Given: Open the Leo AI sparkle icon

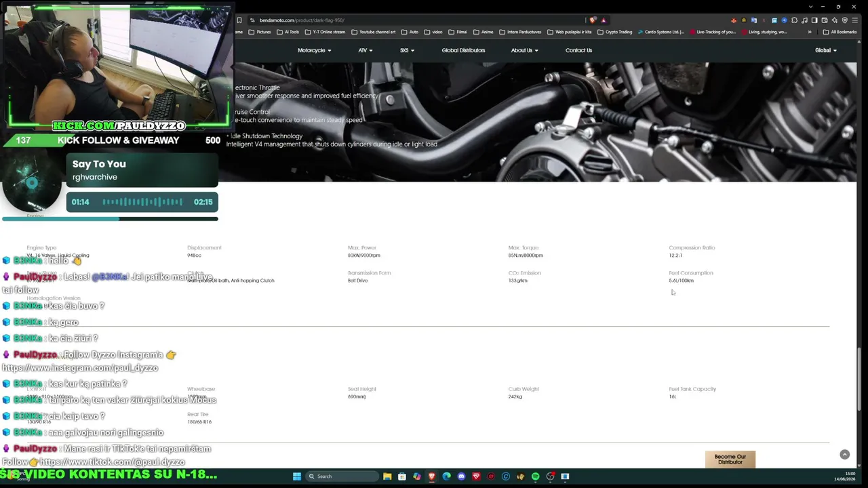Looking at the screenshot, I should [x=835, y=20].
